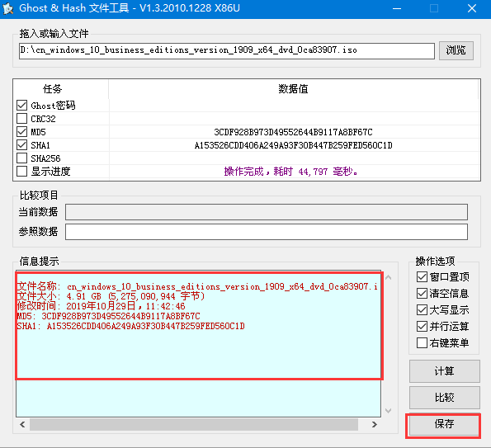The image size is (491, 448).
Task: Click the 保存 save button
Action: pyautogui.click(x=444, y=424)
